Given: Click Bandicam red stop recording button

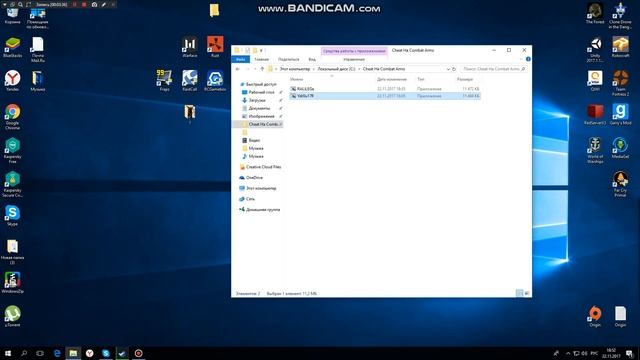Looking at the screenshot, I should 84,4.
